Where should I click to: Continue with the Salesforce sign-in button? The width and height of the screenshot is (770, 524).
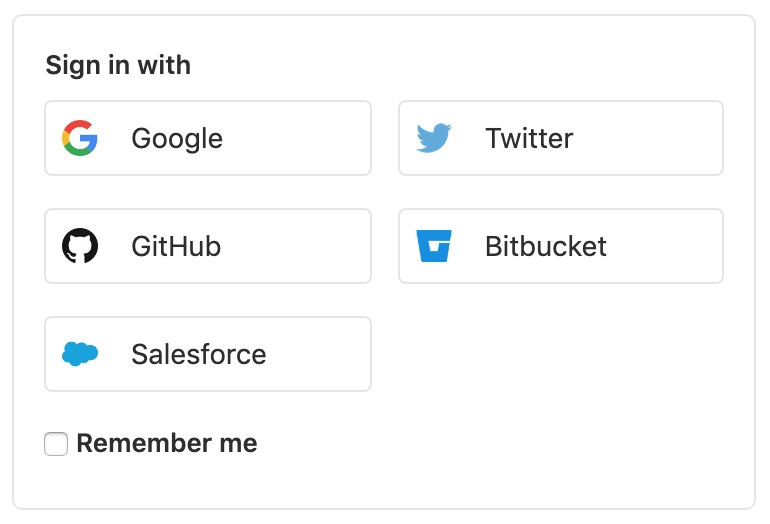pos(208,354)
